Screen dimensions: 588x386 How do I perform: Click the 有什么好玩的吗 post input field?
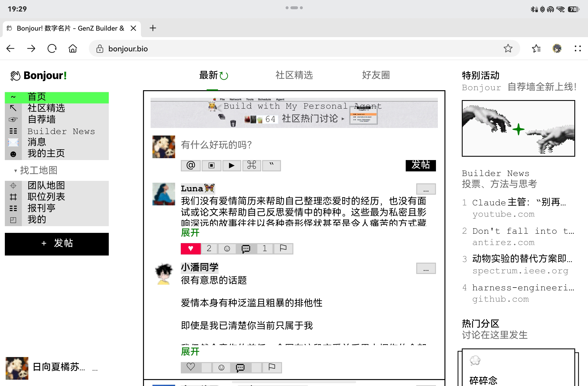click(x=308, y=145)
